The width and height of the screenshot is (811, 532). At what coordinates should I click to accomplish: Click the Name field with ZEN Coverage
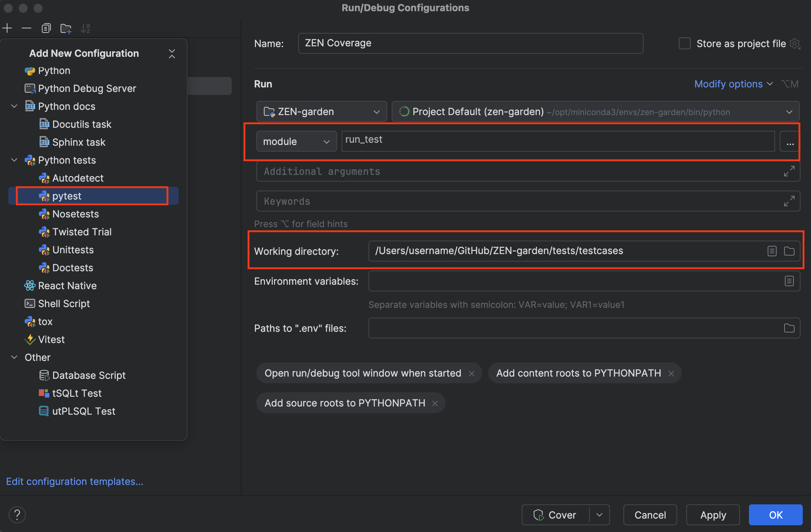click(x=471, y=43)
